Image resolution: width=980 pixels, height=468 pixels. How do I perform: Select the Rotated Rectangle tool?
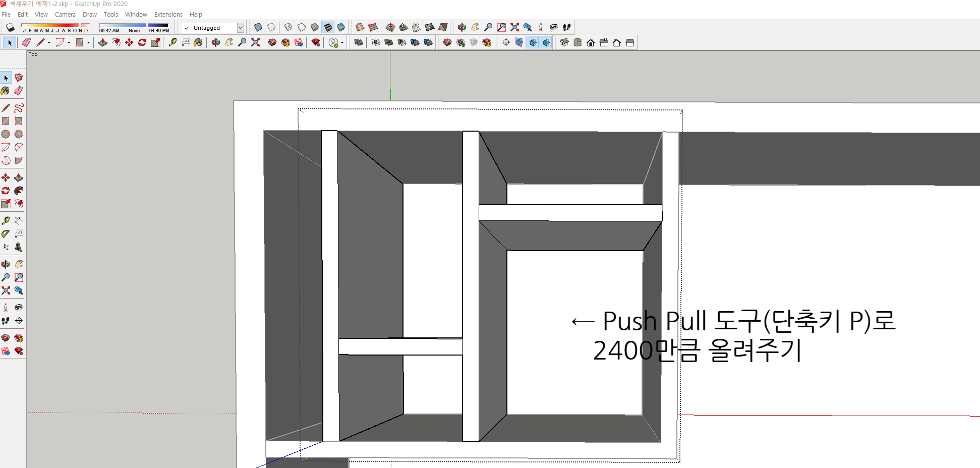point(19,121)
